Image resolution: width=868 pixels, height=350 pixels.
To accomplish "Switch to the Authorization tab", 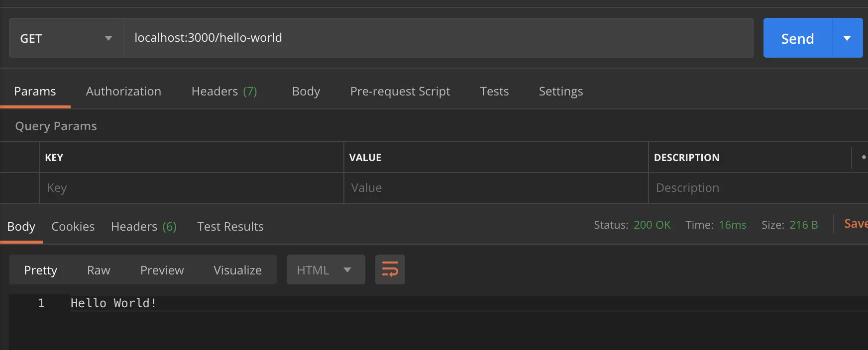I will (x=123, y=91).
